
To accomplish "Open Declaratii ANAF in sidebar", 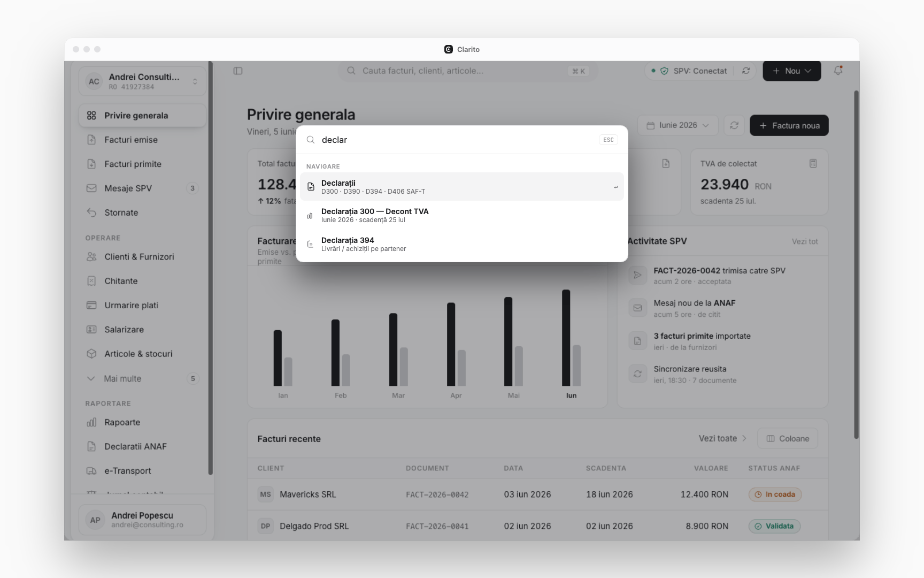I will pyautogui.click(x=142, y=446).
